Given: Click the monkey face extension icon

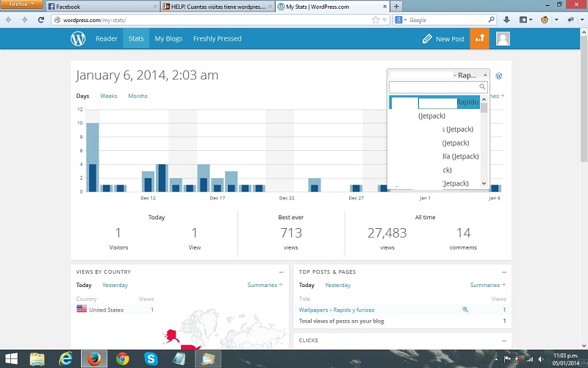Looking at the screenshot, I should point(545,20).
